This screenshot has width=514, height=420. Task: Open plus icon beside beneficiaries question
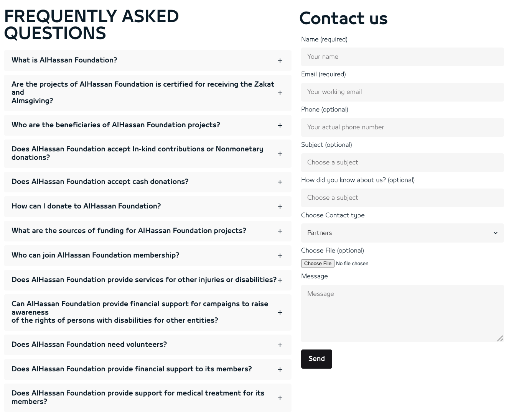point(280,125)
